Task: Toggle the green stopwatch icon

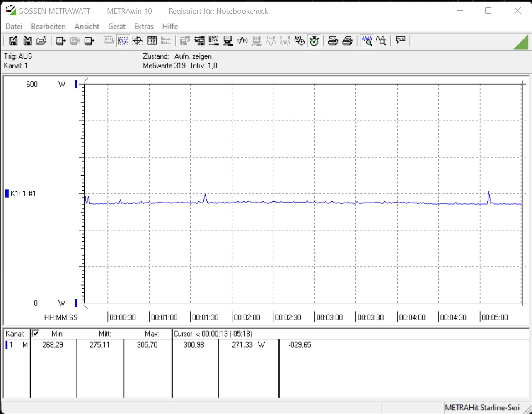Action: pos(314,41)
